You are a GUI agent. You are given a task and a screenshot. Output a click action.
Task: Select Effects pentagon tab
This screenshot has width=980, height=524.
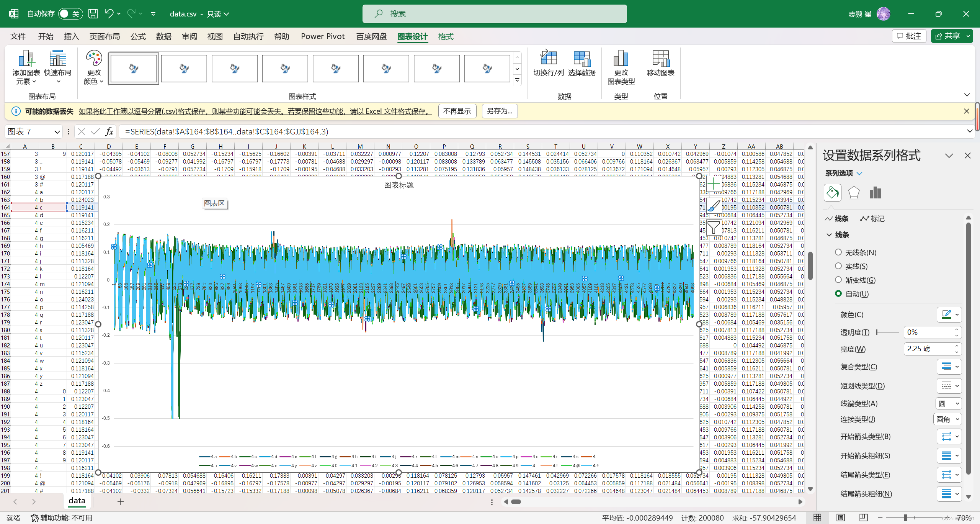point(854,193)
